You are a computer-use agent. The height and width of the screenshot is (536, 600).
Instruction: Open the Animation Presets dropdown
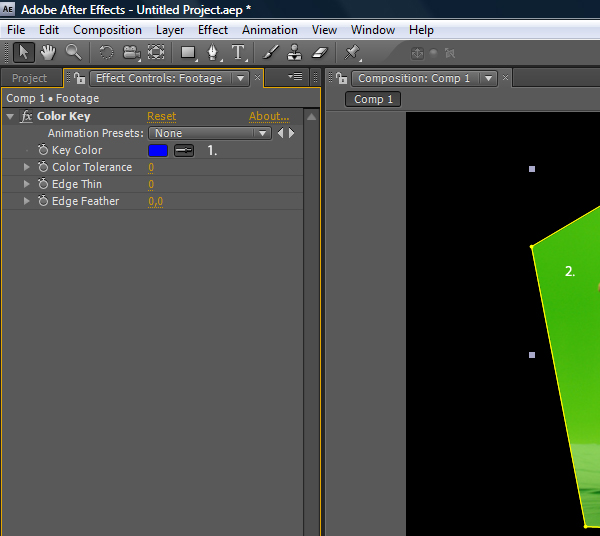[210, 133]
